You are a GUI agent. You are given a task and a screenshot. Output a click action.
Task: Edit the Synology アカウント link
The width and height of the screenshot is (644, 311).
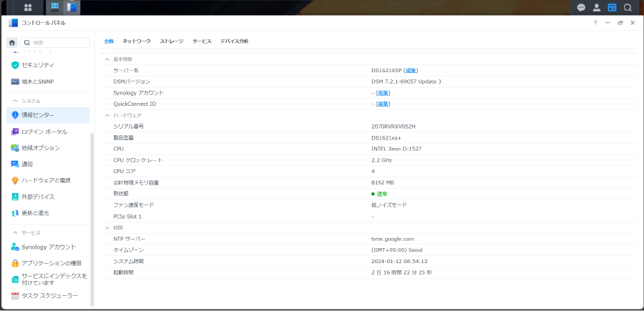click(x=383, y=93)
